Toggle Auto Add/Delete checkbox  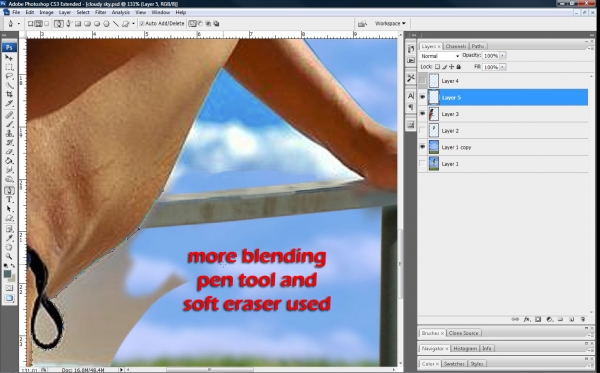pos(142,24)
